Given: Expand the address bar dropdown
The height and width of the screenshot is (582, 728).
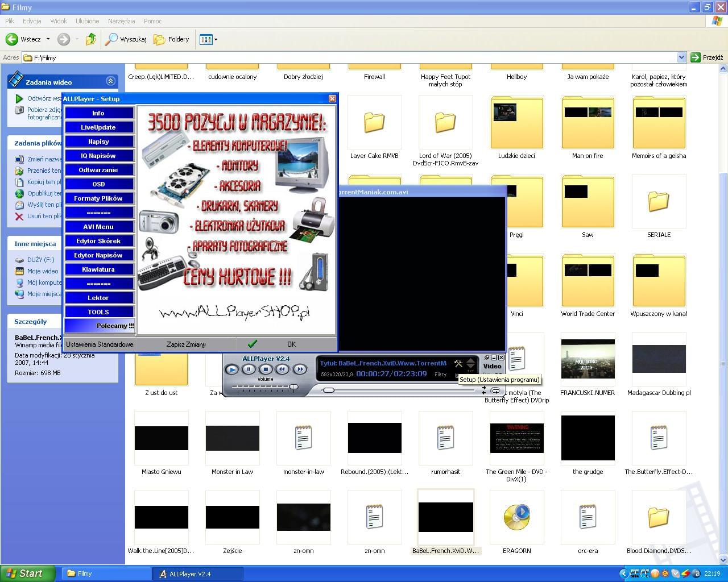Looking at the screenshot, I should coord(681,57).
